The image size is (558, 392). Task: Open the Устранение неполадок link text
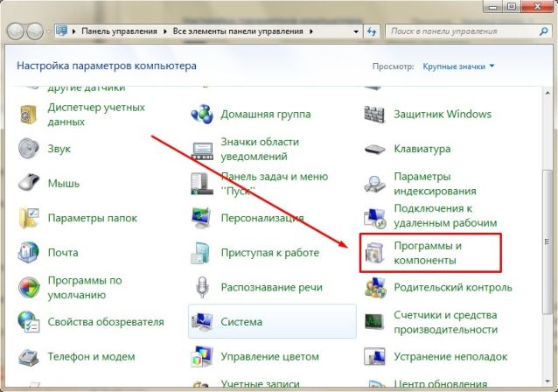451,357
